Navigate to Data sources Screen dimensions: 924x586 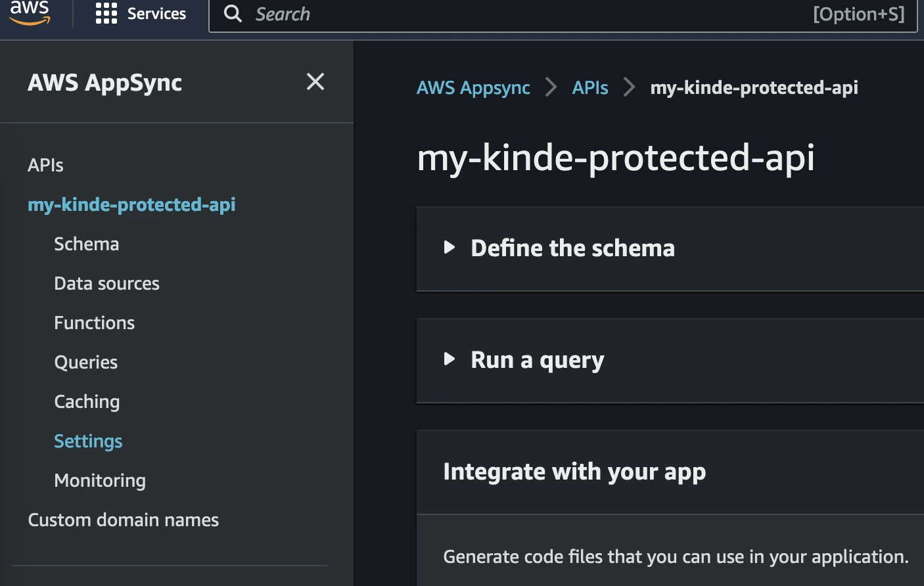click(106, 283)
